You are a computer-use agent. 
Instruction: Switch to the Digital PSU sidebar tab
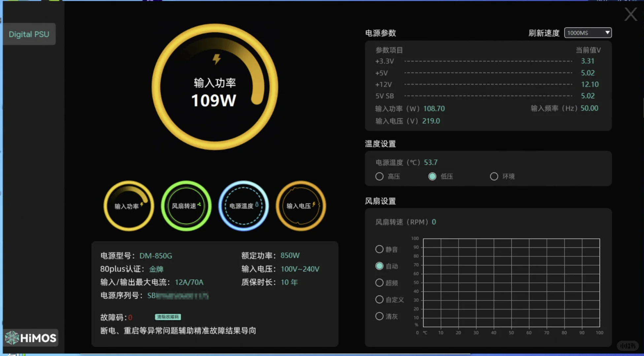click(29, 34)
